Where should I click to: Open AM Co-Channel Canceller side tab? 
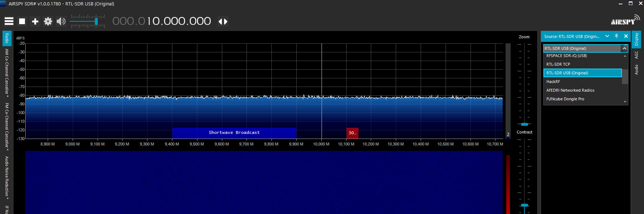click(7, 72)
